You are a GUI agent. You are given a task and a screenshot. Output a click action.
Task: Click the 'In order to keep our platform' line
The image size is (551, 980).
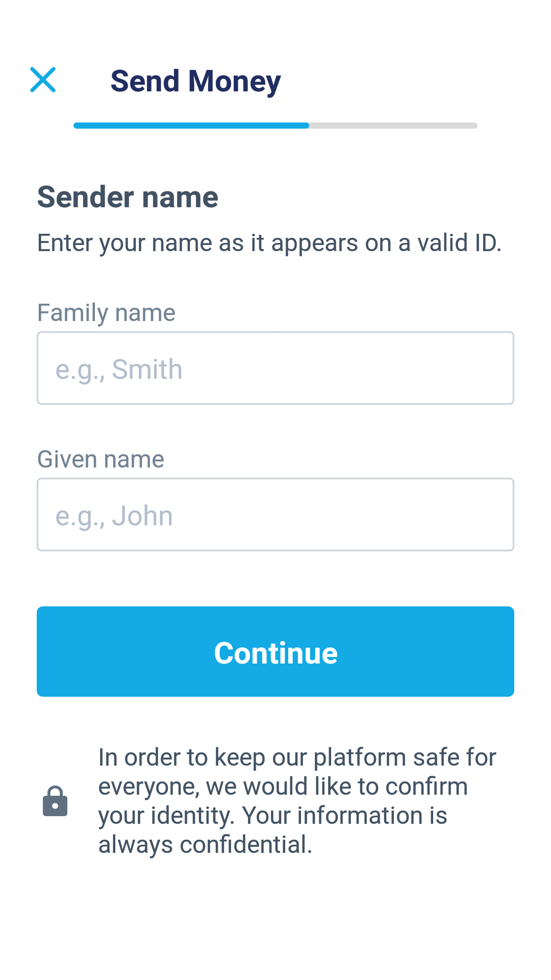(297, 757)
